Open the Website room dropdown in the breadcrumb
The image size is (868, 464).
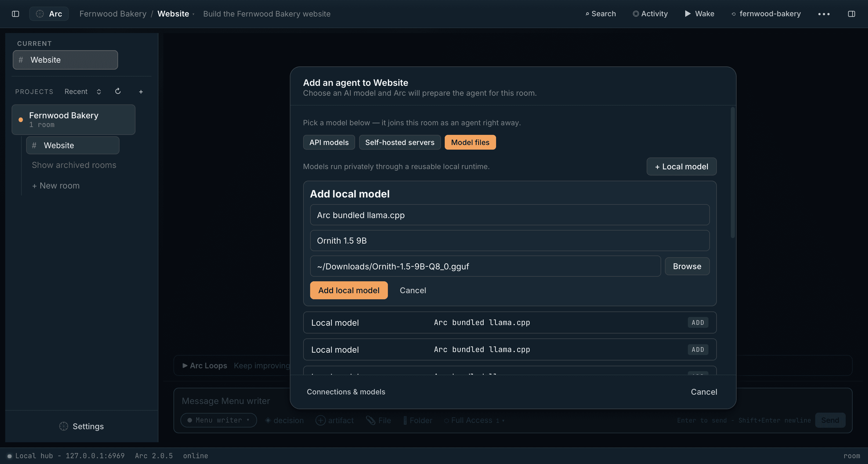point(176,14)
